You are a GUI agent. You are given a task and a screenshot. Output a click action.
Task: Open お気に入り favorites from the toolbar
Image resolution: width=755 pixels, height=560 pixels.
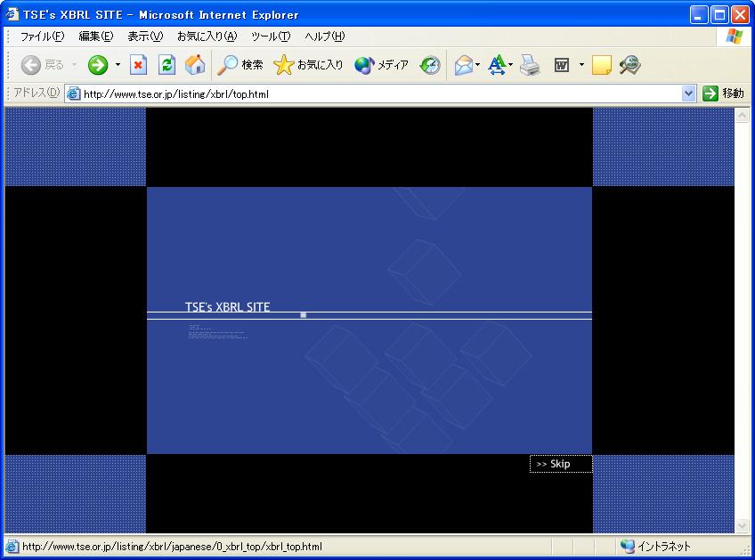click(x=308, y=65)
